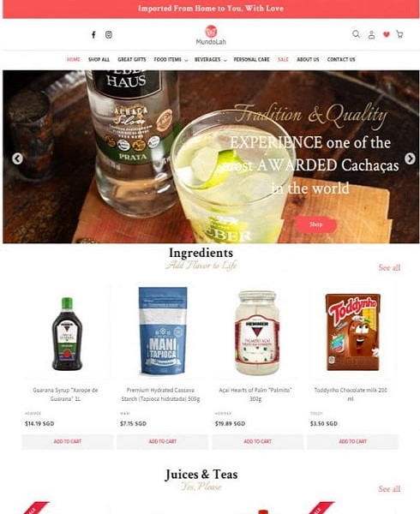The image size is (420, 514).
Task: Click the Shop button on banner
Action: pos(316,224)
